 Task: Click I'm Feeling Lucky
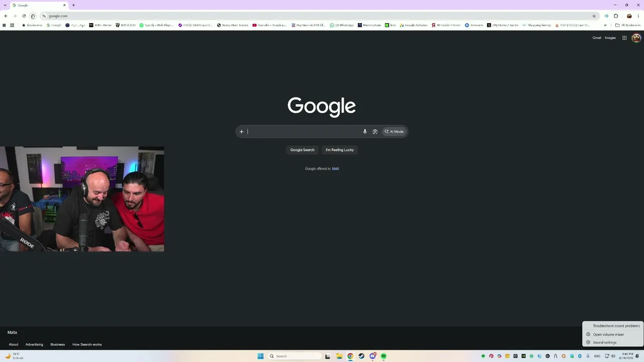(340, 150)
